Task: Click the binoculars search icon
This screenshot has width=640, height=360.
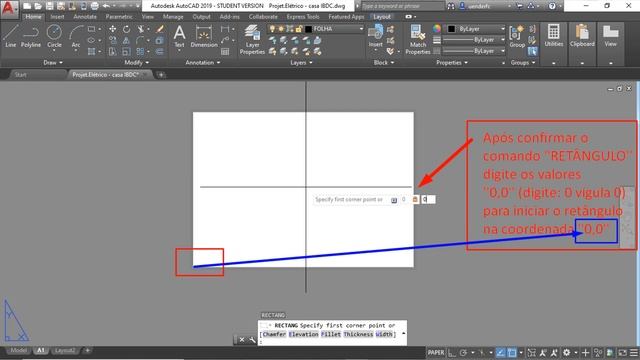Action: click(x=451, y=6)
